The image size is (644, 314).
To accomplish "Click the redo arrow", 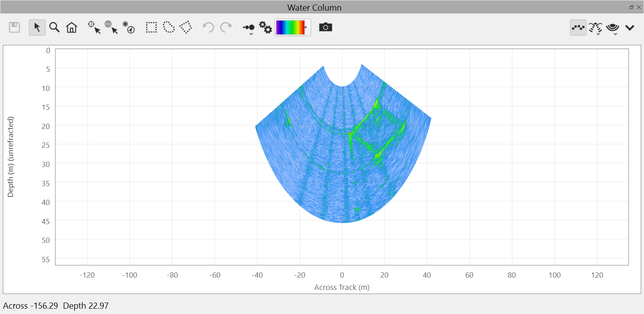I will [226, 27].
